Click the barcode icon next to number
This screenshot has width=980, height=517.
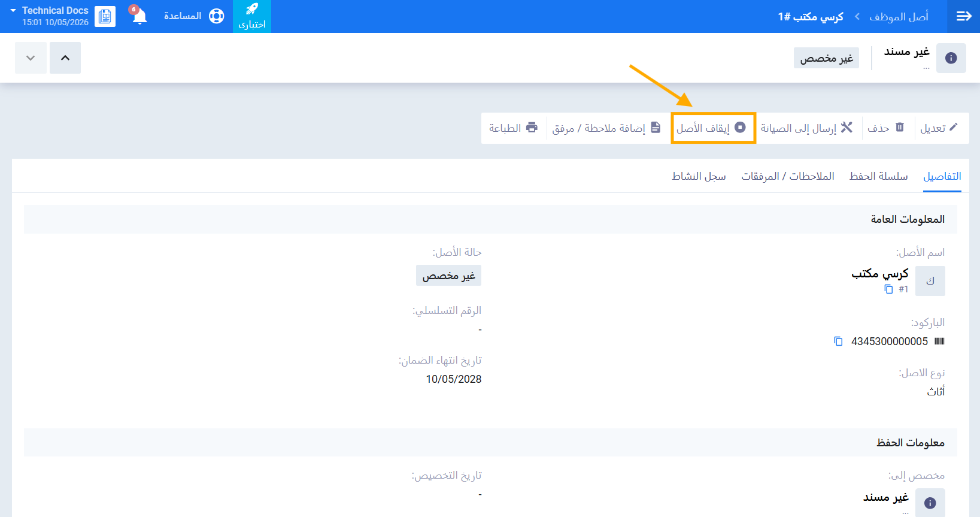pos(939,341)
